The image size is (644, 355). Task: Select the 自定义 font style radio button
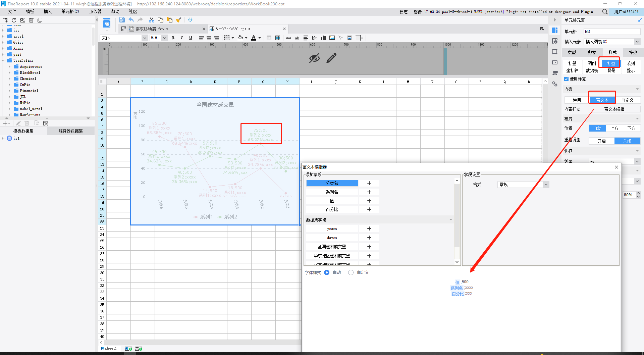(x=351, y=272)
